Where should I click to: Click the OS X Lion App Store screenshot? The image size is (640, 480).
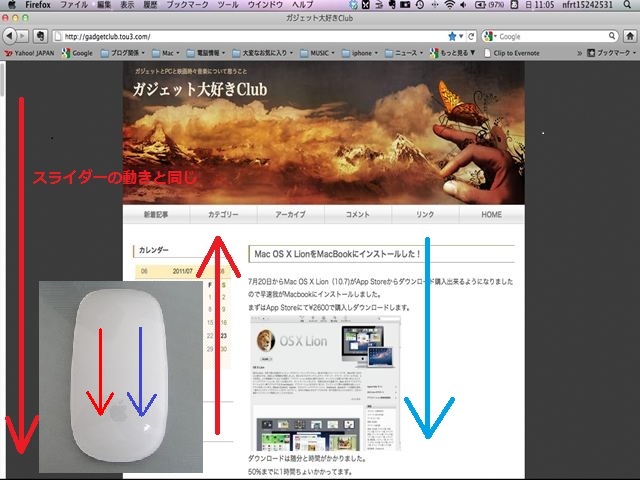click(x=325, y=383)
